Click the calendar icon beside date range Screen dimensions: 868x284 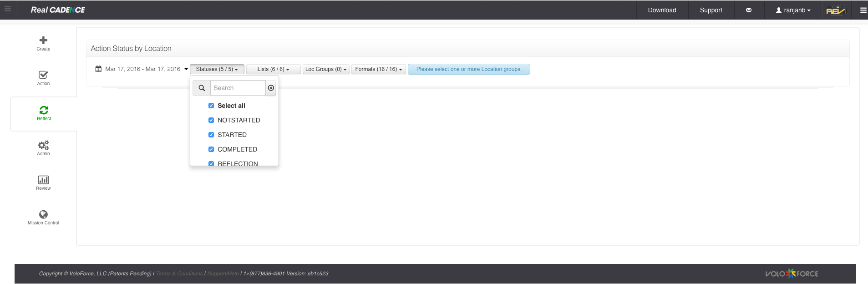click(98, 69)
